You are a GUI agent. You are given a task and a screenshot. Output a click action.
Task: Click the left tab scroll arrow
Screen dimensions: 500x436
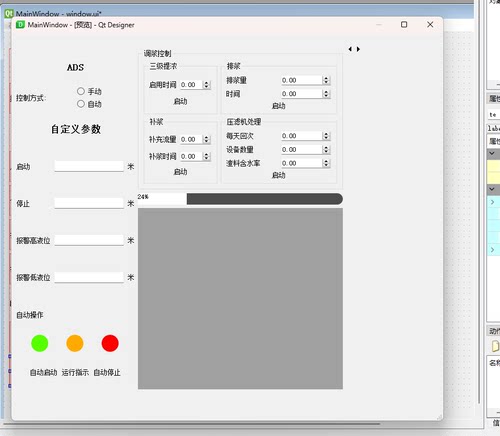tap(350, 49)
